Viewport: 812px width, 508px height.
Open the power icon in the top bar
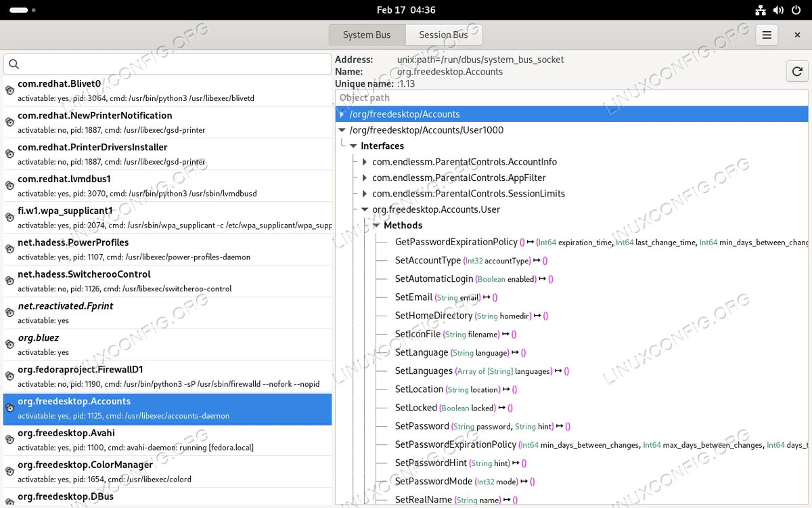click(x=796, y=10)
